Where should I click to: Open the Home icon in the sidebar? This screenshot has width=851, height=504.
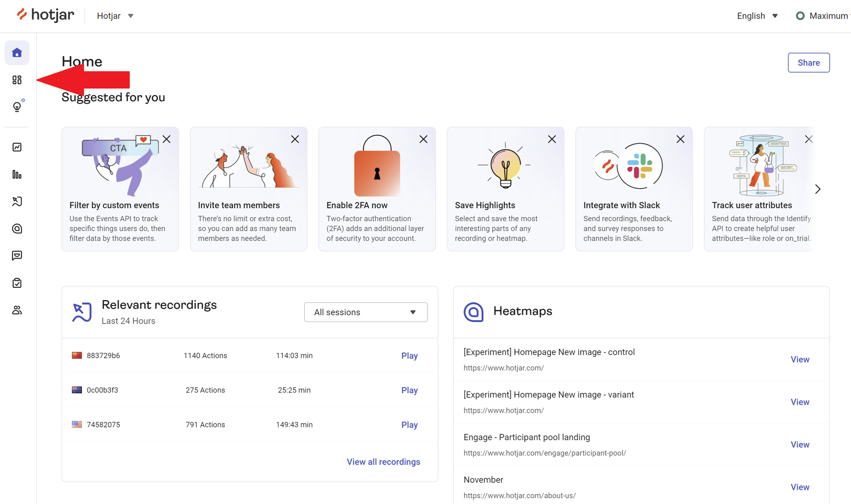(17, 52)
